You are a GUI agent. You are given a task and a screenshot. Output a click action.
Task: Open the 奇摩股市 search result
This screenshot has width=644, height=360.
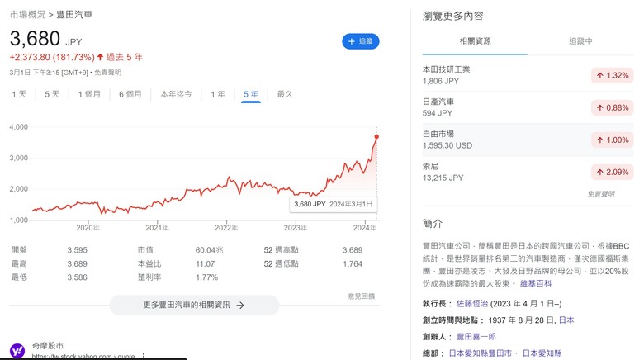[48, 346]
